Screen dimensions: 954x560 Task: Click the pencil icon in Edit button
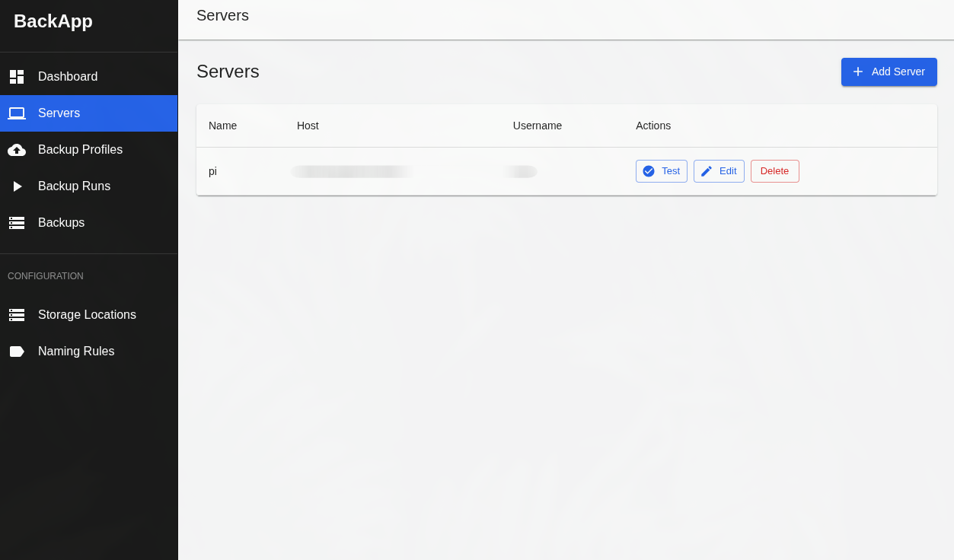707,171
